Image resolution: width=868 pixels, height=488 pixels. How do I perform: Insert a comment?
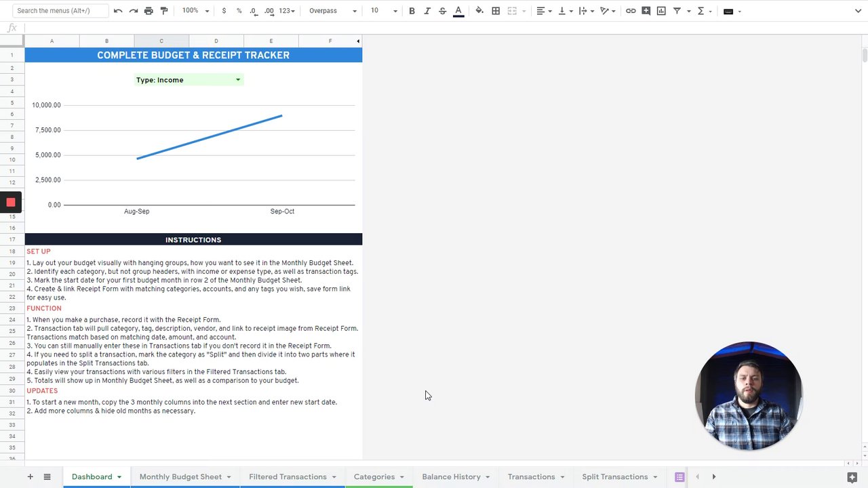click(646, 11)
